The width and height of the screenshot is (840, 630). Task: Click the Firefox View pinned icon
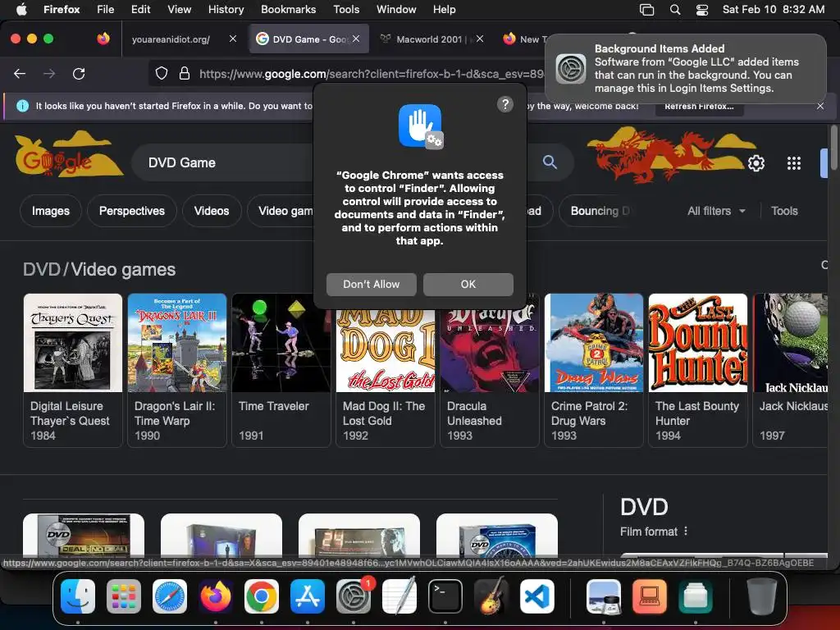coord(103,39)
